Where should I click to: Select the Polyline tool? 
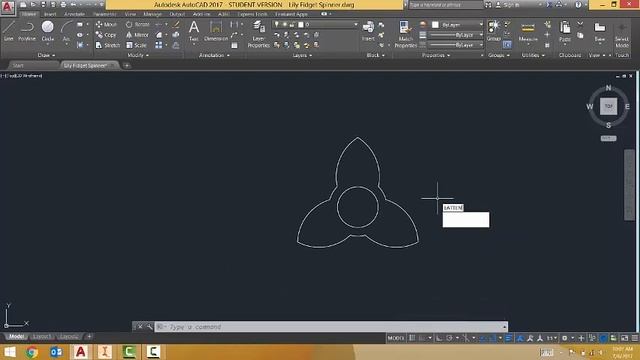(27, 31)
